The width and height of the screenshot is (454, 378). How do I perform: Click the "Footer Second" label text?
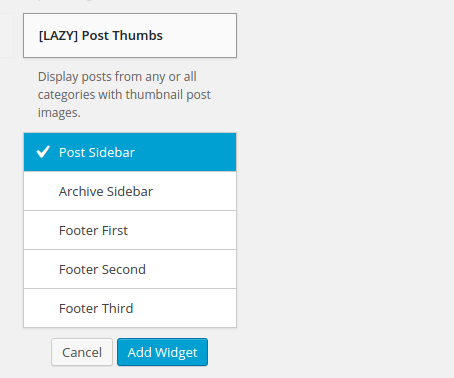pyautogui.click(x=102, y=269)
